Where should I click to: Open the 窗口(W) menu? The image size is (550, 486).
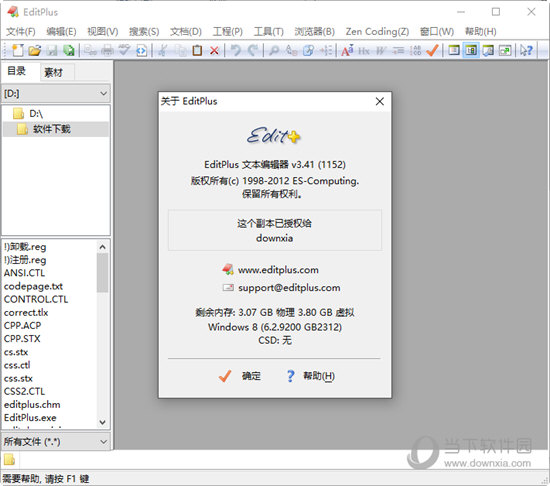[437, 32]
